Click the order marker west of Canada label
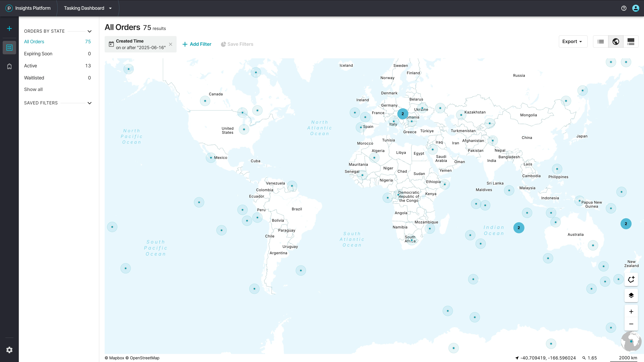 click(205, 101)
